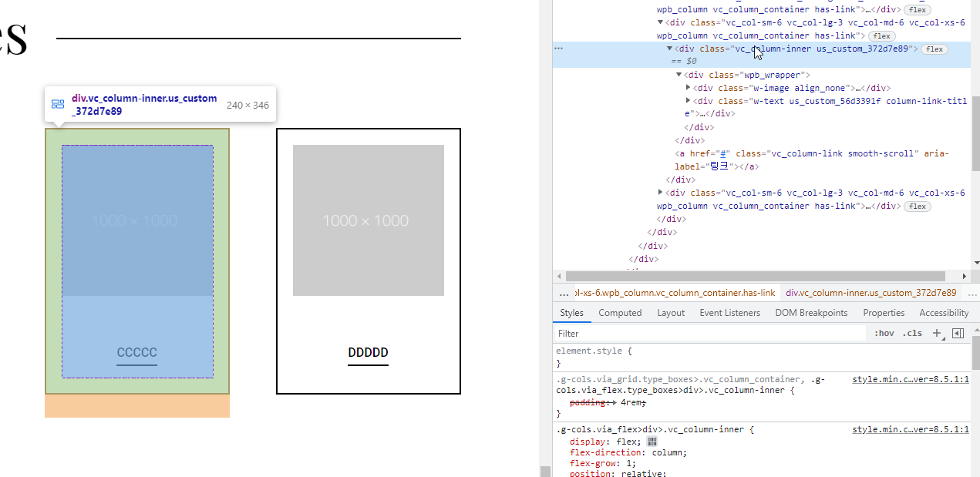Collapse the selected vc_column-inner div
The height and width of the screenshot is (477, 980).
click(669, 49)
